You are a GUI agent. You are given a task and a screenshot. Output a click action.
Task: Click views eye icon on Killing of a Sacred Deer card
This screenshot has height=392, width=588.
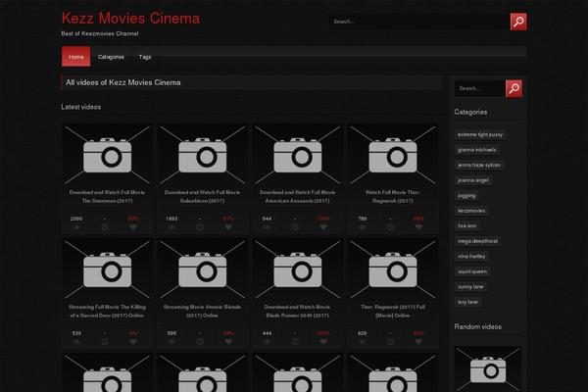click(x=76, y=342)
